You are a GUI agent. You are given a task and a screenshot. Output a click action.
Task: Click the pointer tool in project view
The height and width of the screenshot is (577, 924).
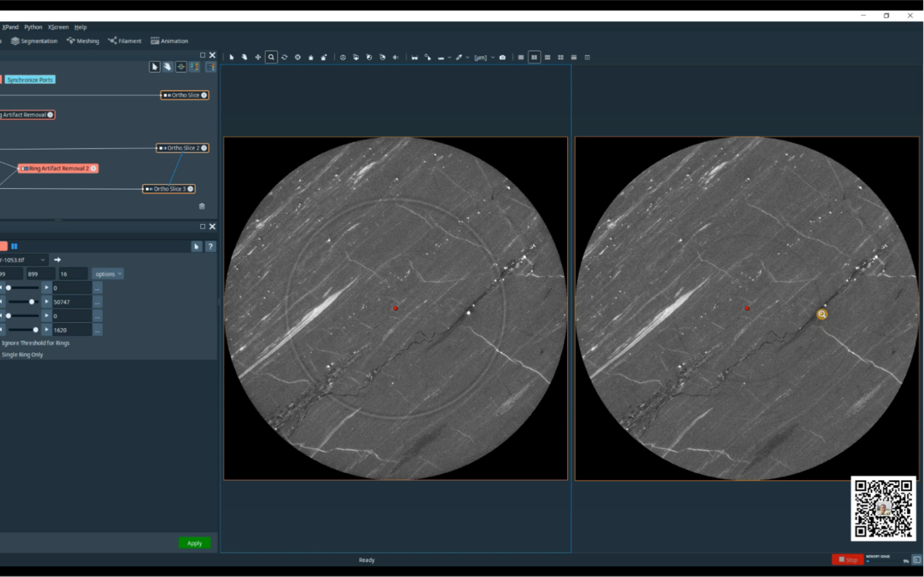(154, 67)
